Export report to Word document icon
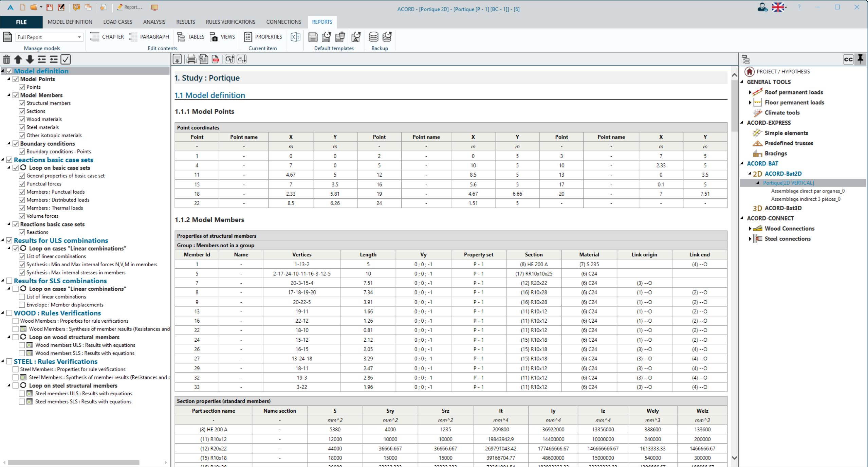Viewport: 868px width, 467px height. 203,59
